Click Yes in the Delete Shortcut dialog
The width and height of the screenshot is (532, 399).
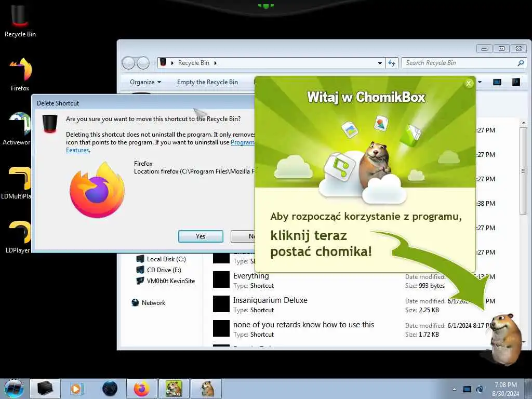click(x=201, y=236)
